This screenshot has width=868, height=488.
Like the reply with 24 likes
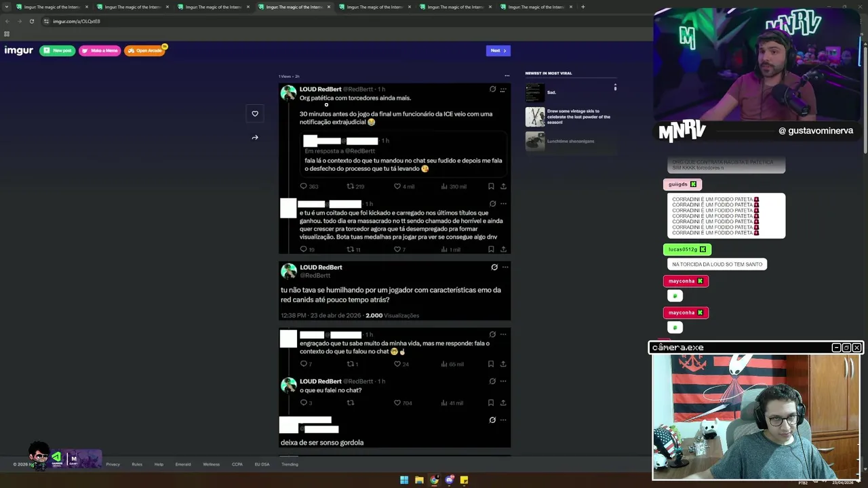(x=397, y=364)
